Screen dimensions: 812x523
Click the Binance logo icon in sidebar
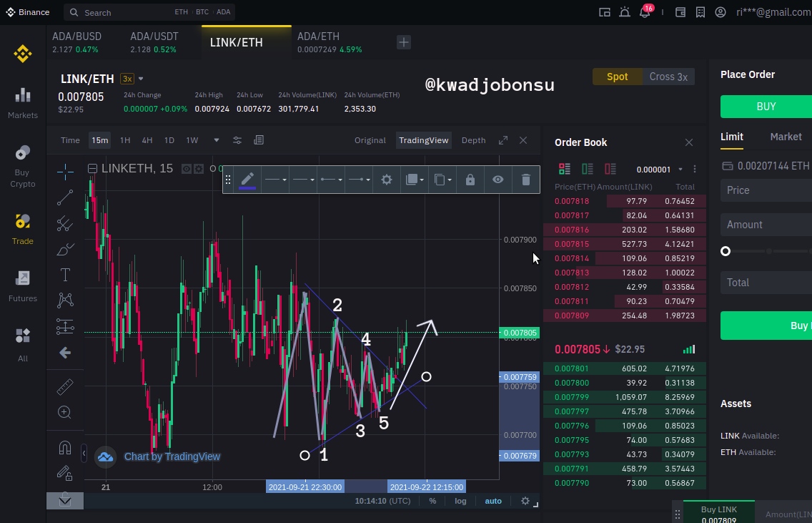[x=23, y=54]
